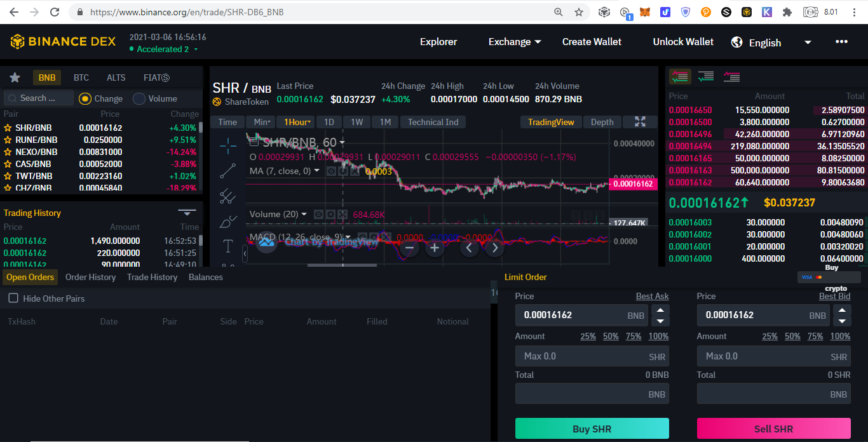Switch chart to TradingView mode
This screenshot has height=442, width=868.
tap(551, 122)
